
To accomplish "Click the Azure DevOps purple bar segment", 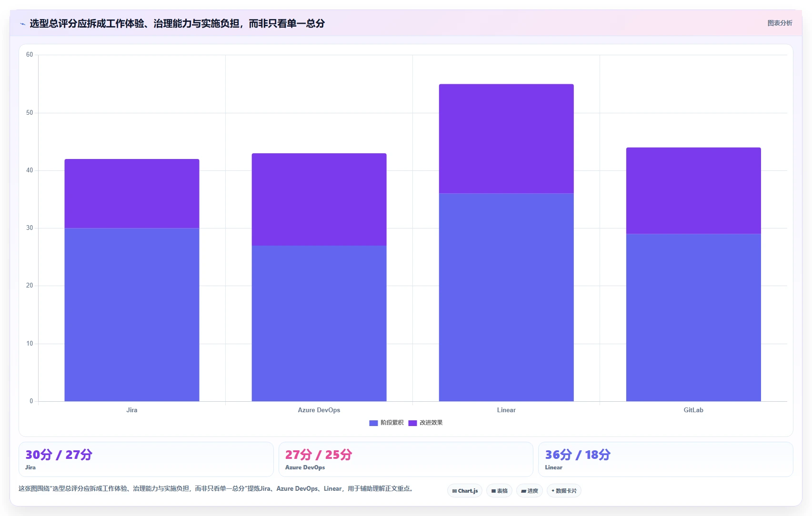I will pyautogui.click(x=319, y=199).
